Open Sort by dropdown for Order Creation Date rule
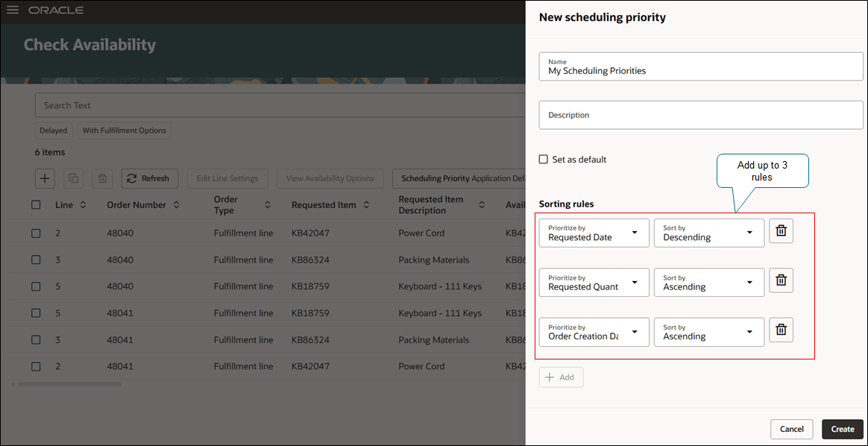 [709, 332]
